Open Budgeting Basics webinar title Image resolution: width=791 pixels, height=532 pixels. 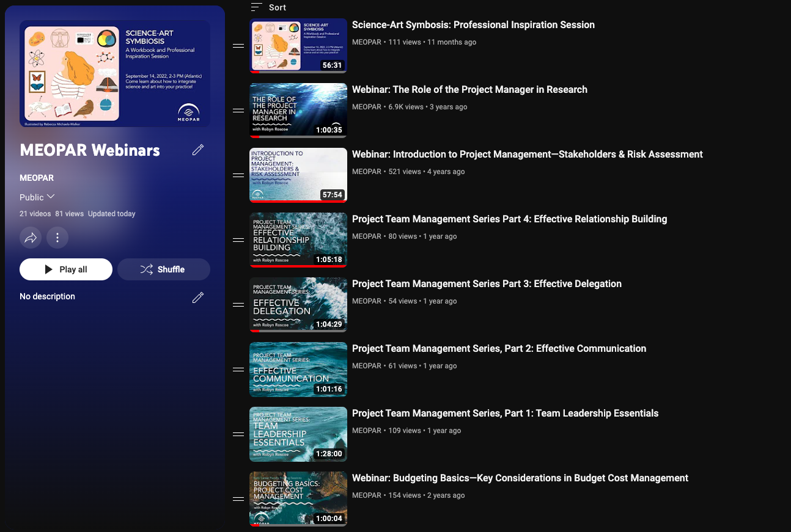click(x=520, y=478)
